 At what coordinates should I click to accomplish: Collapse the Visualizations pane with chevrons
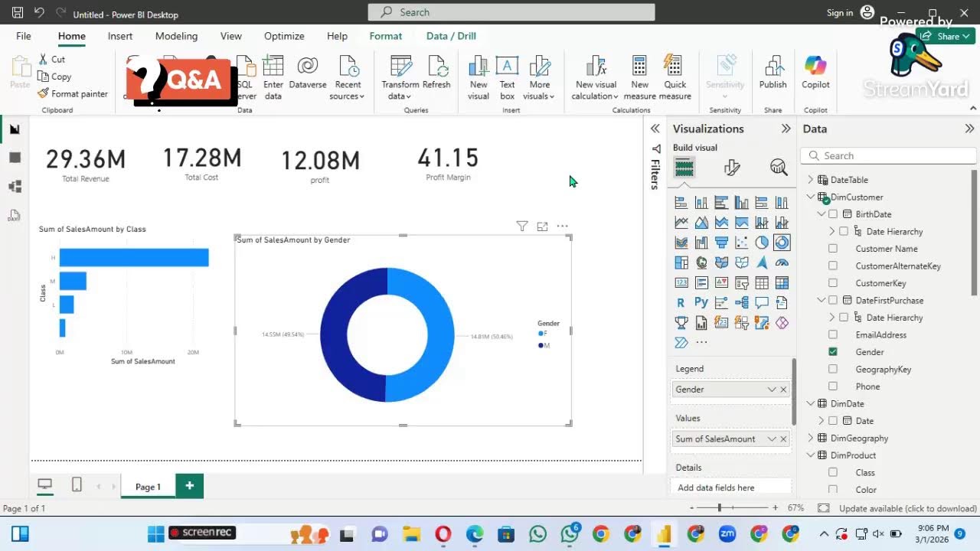pyautogui.click(x=786, y=129)
